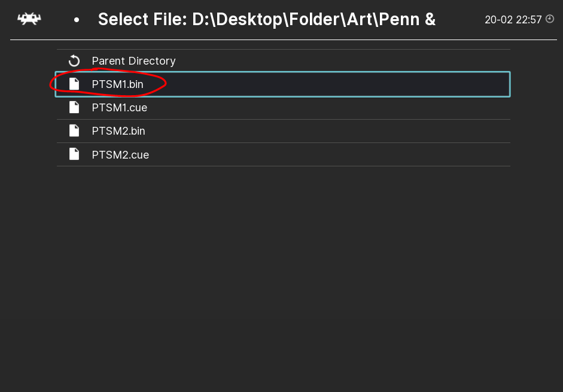Click the bullet icon before the title
Image resolution: width=563 pixels, height=392 pixels.
pyautogui.click(x=77, y=20)
